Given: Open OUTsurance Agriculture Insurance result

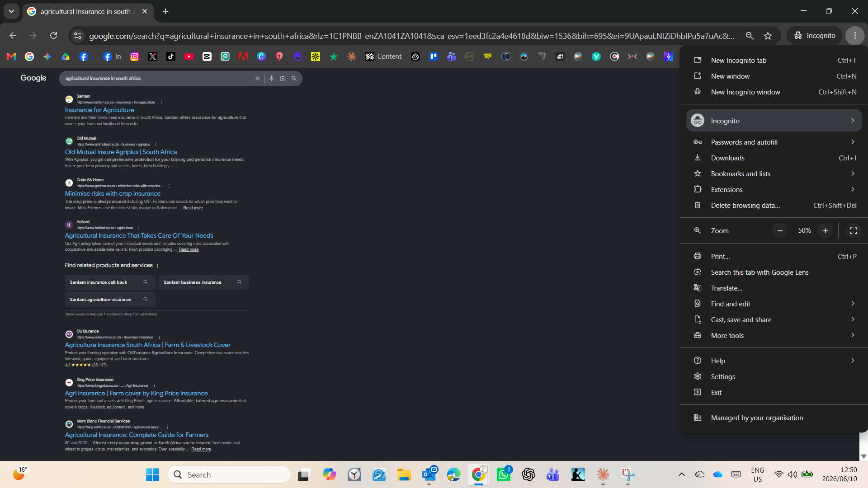Looking at the screenshot, I should click(x=147, y=345).
